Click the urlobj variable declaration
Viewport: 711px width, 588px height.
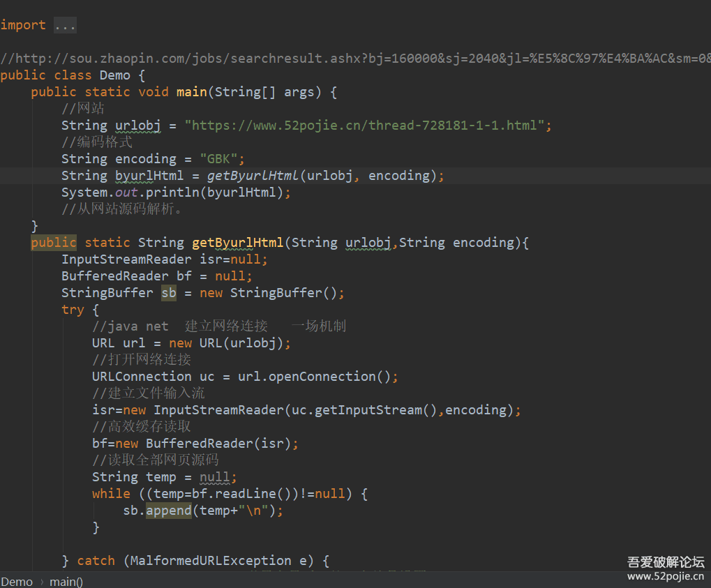(137, 125)
